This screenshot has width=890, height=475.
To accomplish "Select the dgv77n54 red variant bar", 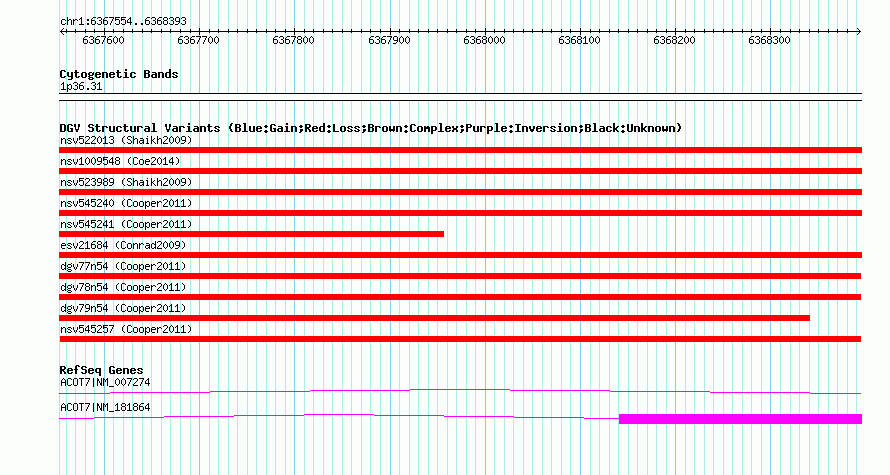I will click(x=460, y=276).
